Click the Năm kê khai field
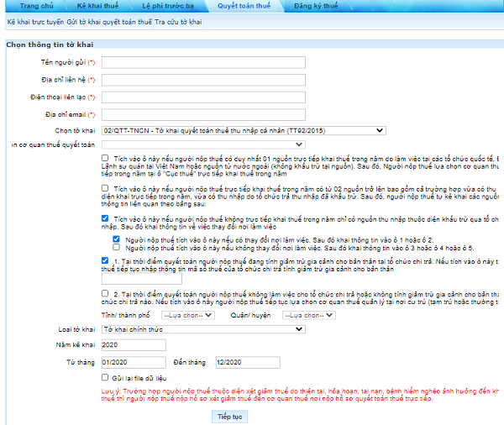 coord(133,345)
